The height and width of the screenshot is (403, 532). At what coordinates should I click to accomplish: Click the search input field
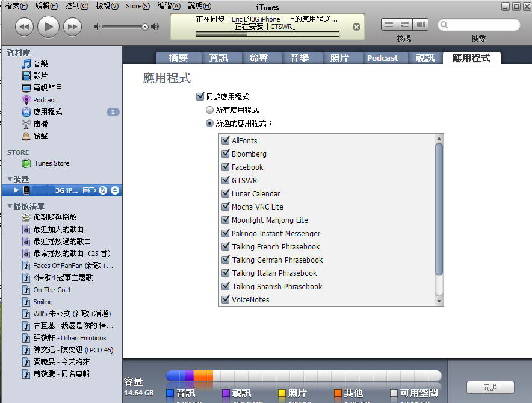[x=483, y=25]
